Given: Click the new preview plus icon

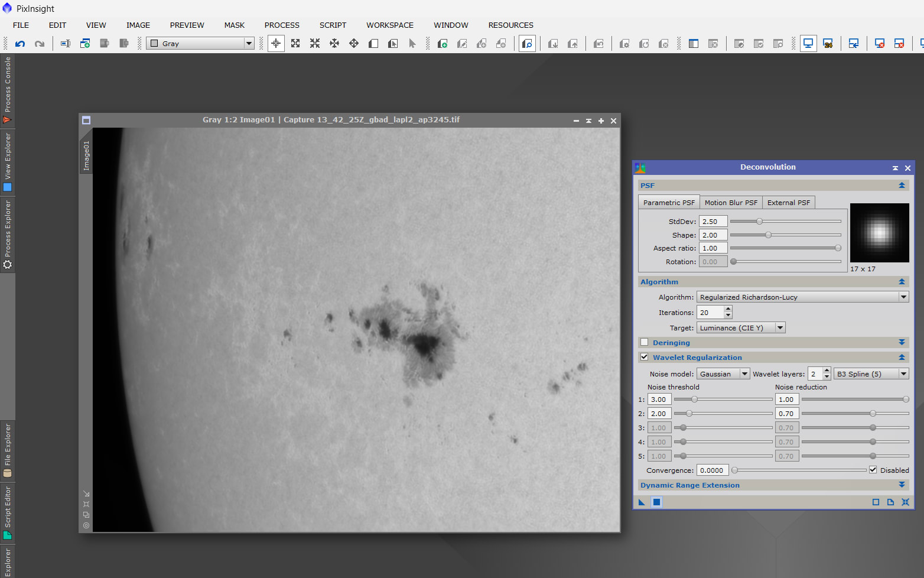Looking at the screenshot, I should [x=443, y=43].
